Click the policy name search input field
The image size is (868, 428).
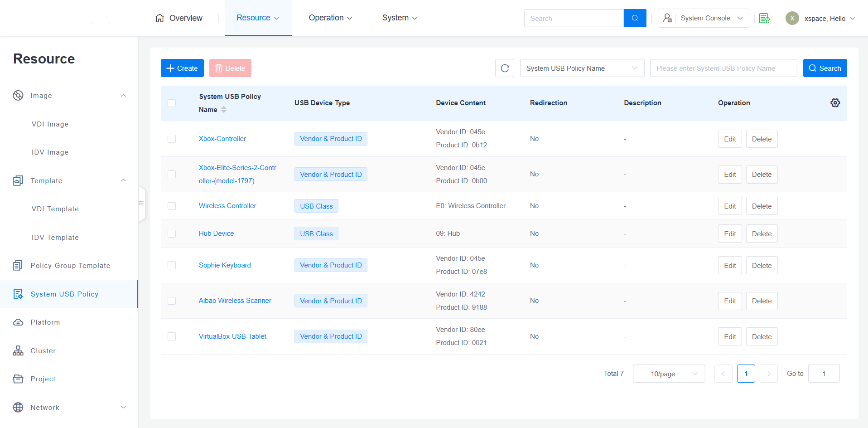(x=723, y=68)
